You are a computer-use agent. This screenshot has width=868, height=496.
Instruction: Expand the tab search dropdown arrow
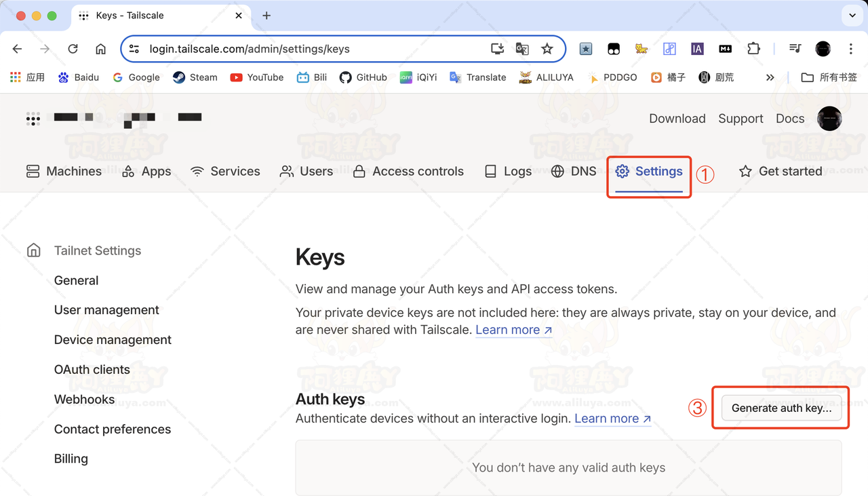click(x=852, y=15)
